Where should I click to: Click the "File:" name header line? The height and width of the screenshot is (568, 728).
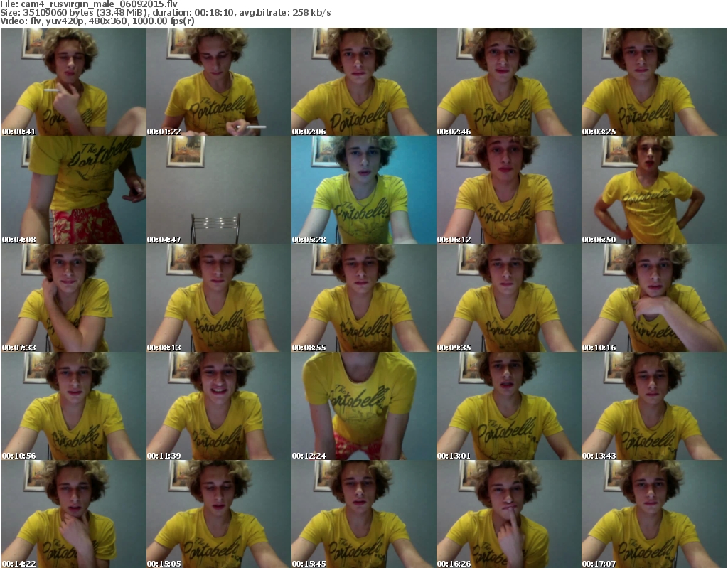(x=89, y=4)
